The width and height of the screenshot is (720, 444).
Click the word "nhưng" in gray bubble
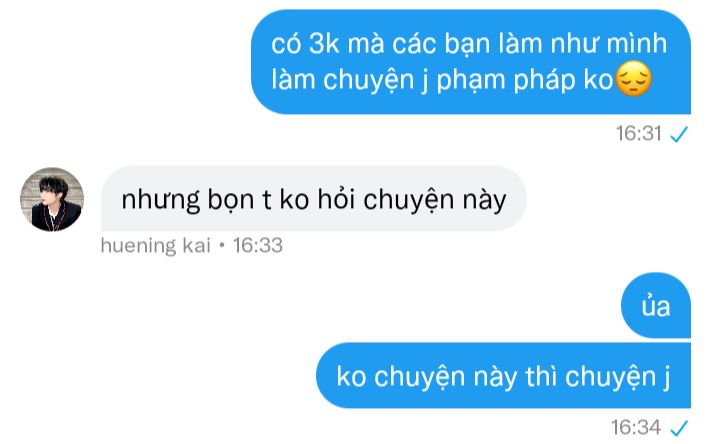[161, 201]
